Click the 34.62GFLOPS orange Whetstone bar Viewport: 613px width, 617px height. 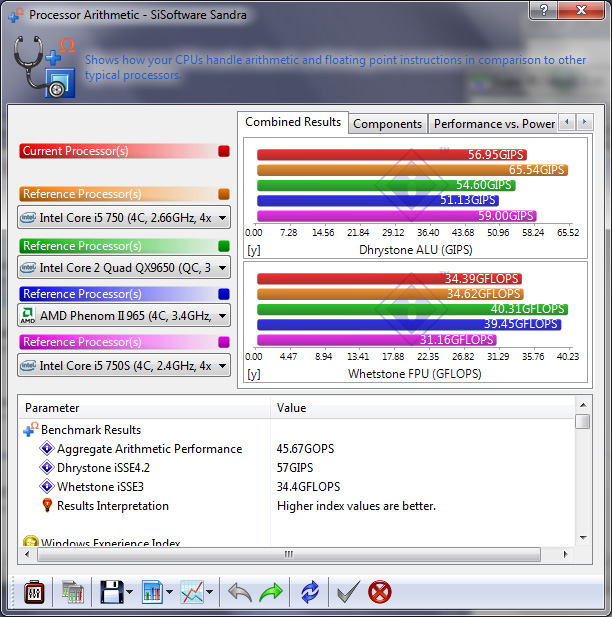point(390,294)
